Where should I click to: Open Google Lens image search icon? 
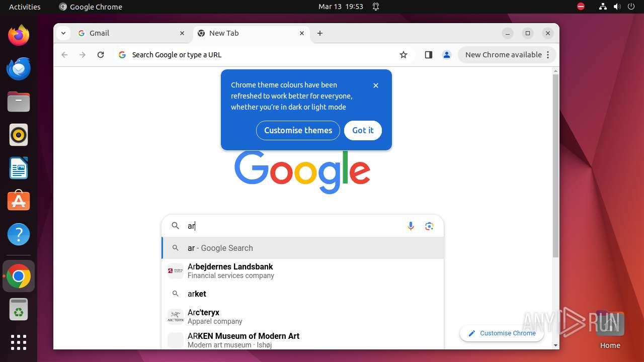click(429, 226)
